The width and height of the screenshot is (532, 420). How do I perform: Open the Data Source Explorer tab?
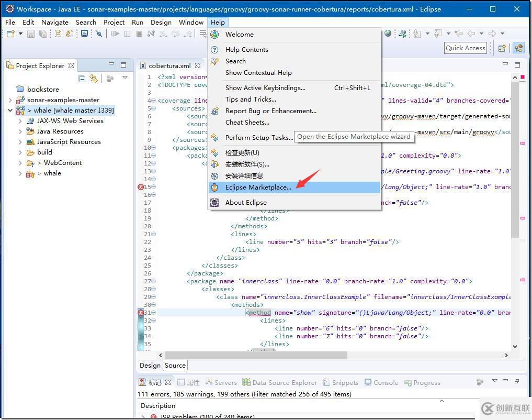(280, 383)
